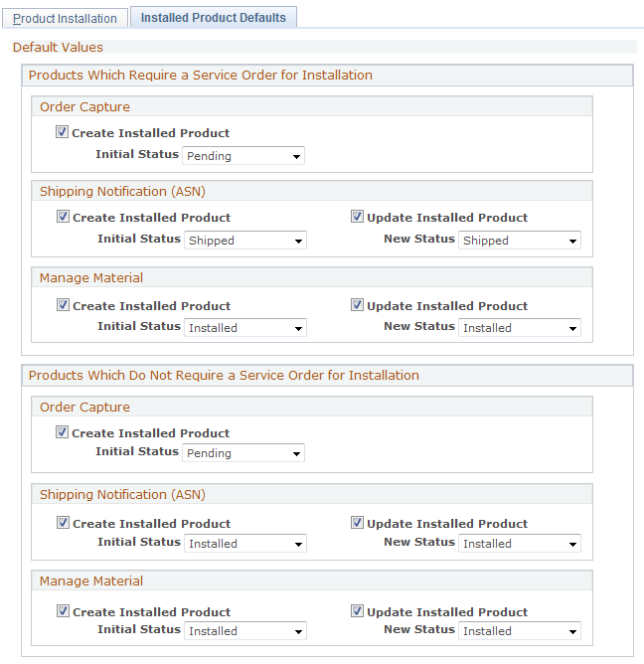Open Pending Initial Status dropdown in second Order Capture

[x=243, y=453]
